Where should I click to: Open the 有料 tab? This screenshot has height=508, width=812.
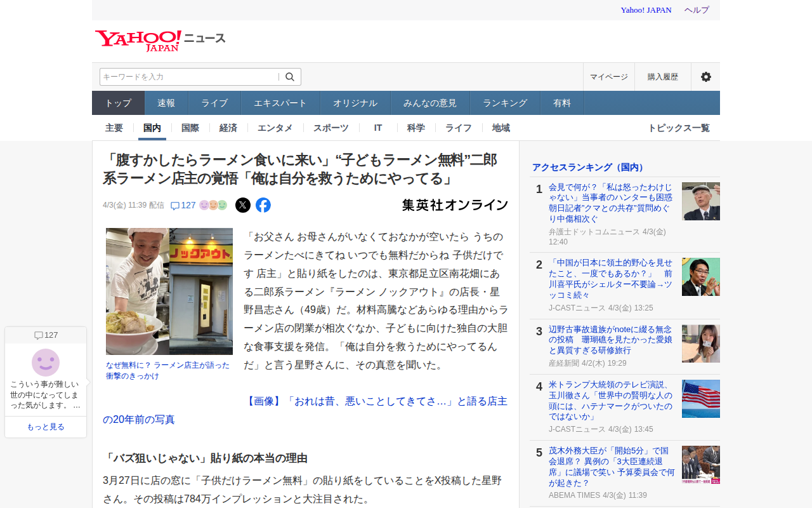562,103
